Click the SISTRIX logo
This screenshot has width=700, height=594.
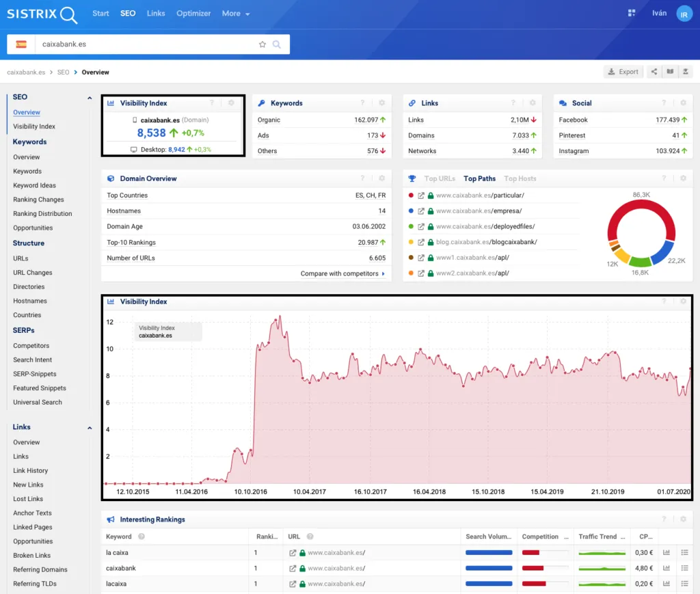42,14
